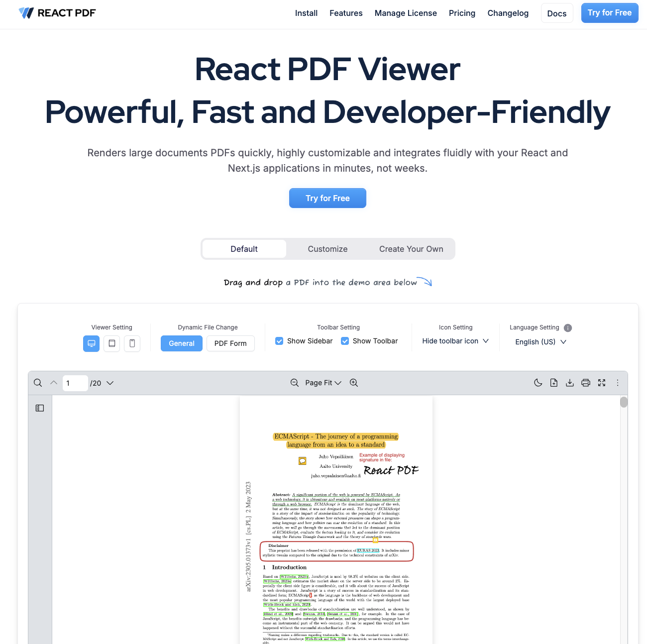
Task: Toggle Show Sidebar checkbox
Action: pos(279,341)
